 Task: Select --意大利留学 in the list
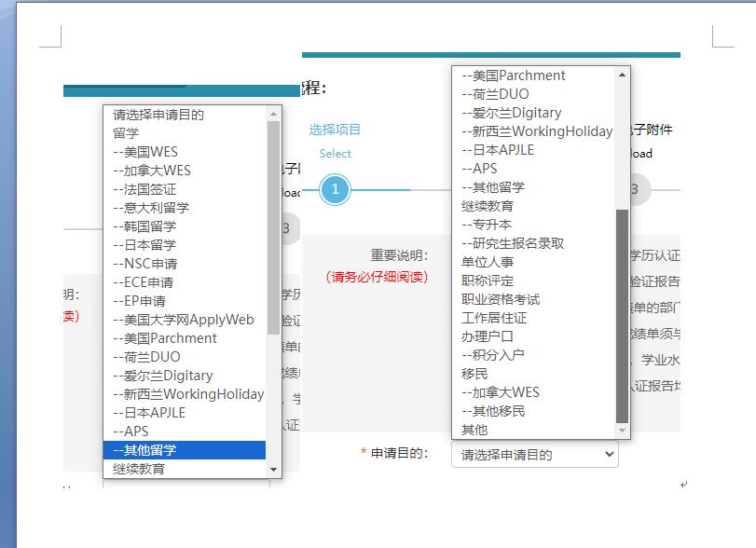(x=185, y=208)
